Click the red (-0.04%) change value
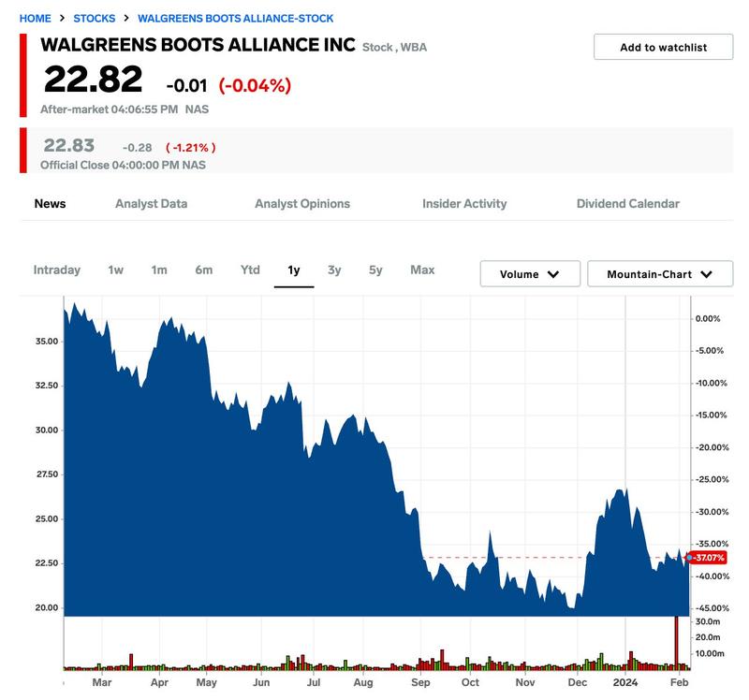Viewport: 749px width, 700px height. click(x=255, y=86)
